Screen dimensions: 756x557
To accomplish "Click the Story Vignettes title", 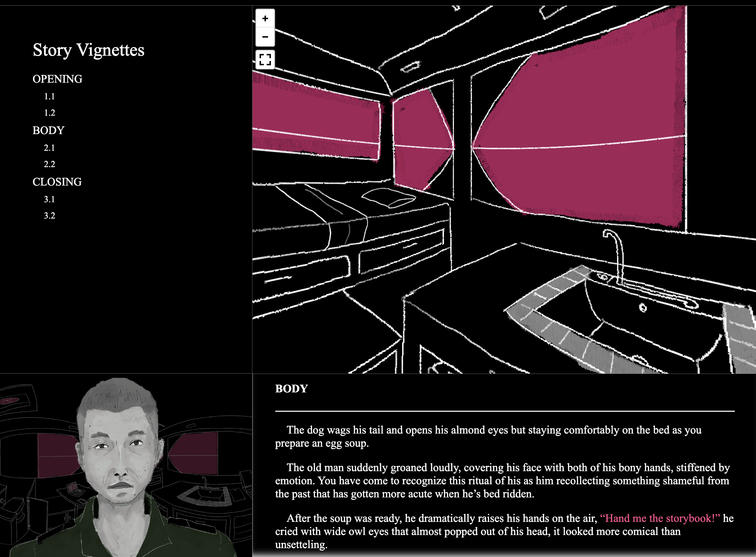I will pos(89,50).
